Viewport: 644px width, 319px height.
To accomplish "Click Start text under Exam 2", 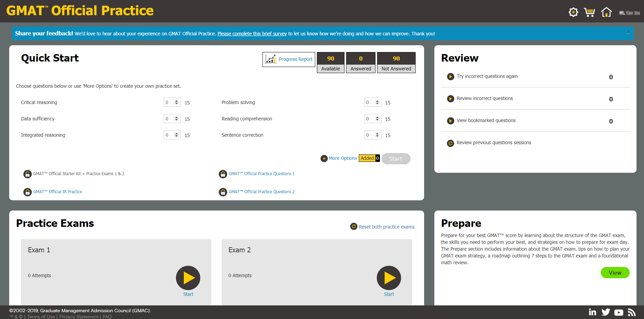I will (x=389, y=294).
